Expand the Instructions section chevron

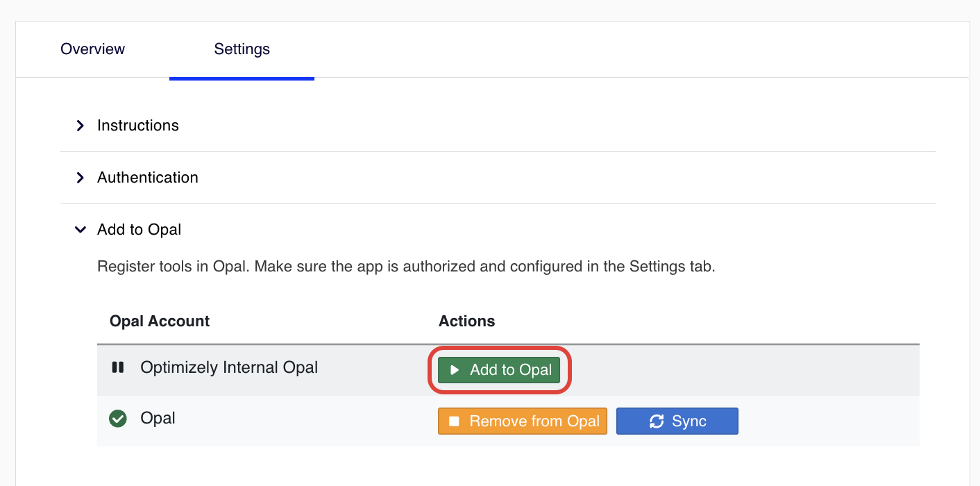81,126
